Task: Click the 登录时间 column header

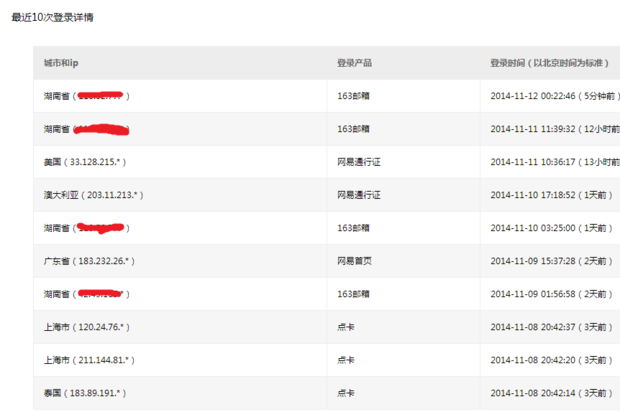Action: (548, 63)
